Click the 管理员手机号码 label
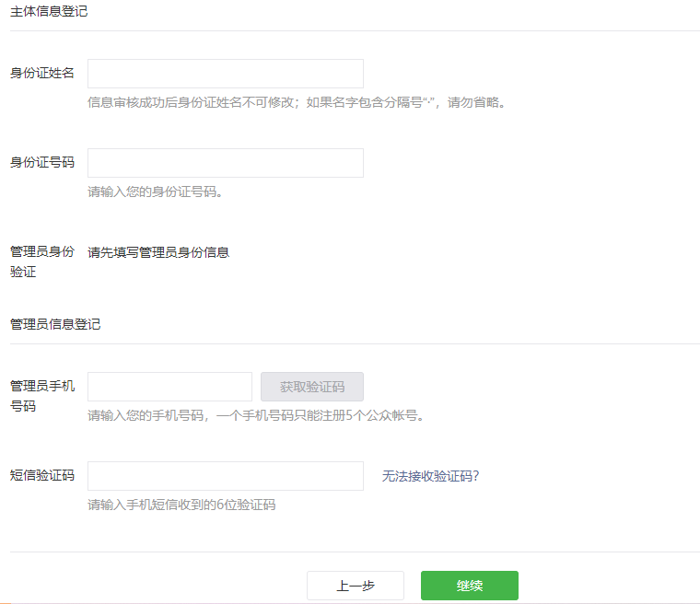This screenshot has height=604, width=700. tap(42, 396)
